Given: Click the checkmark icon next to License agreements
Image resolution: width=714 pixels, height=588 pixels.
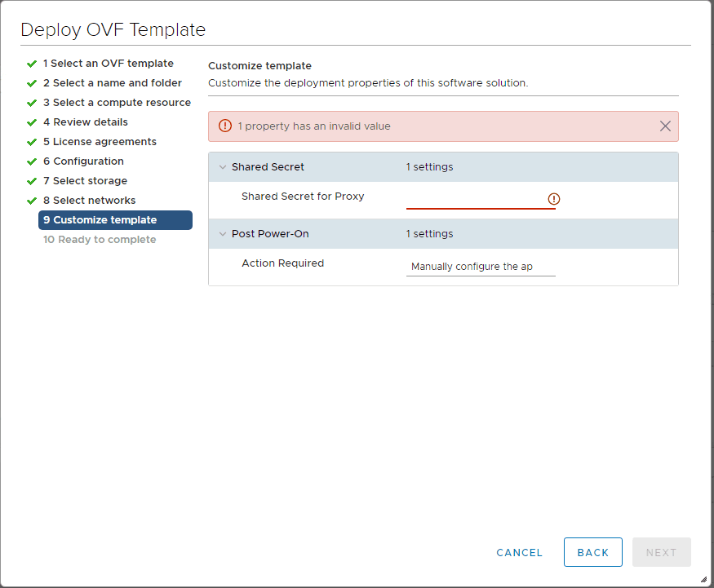Looking at the screenshot, I should click(x=32, y=141).
